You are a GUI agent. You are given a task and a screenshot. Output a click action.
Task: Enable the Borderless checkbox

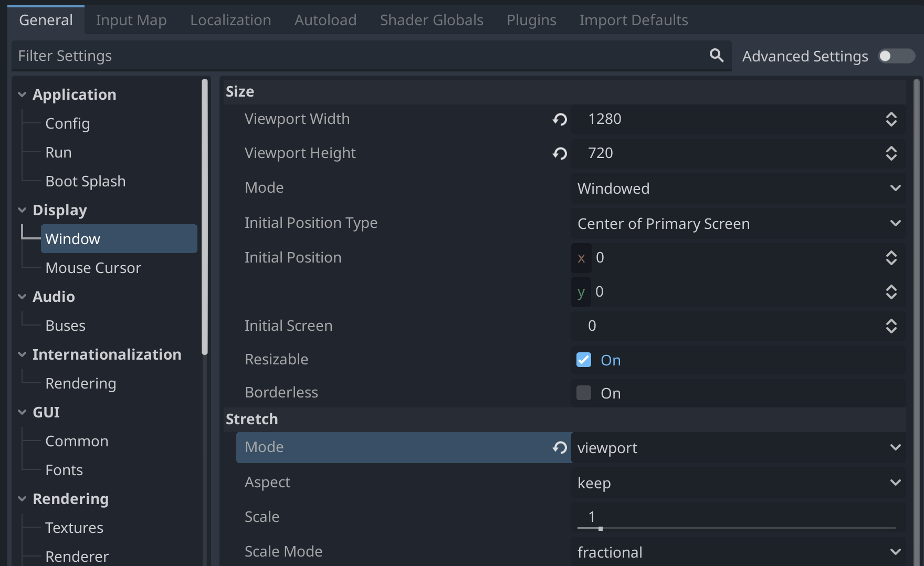coord(583,392)
